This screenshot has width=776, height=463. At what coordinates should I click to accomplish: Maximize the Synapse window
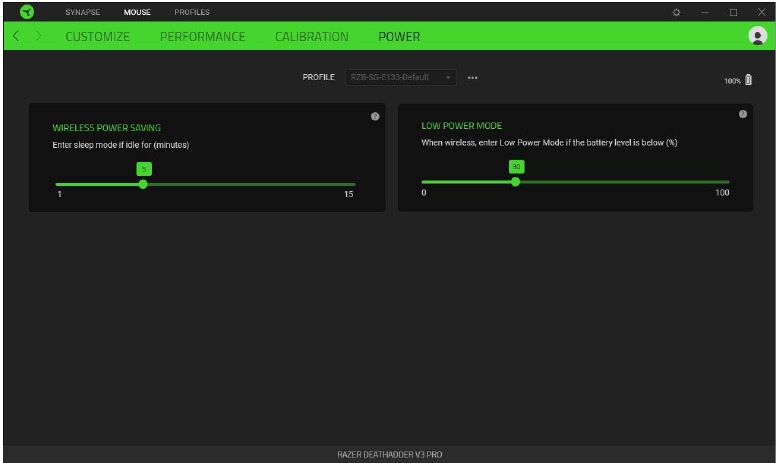[733, 12]
